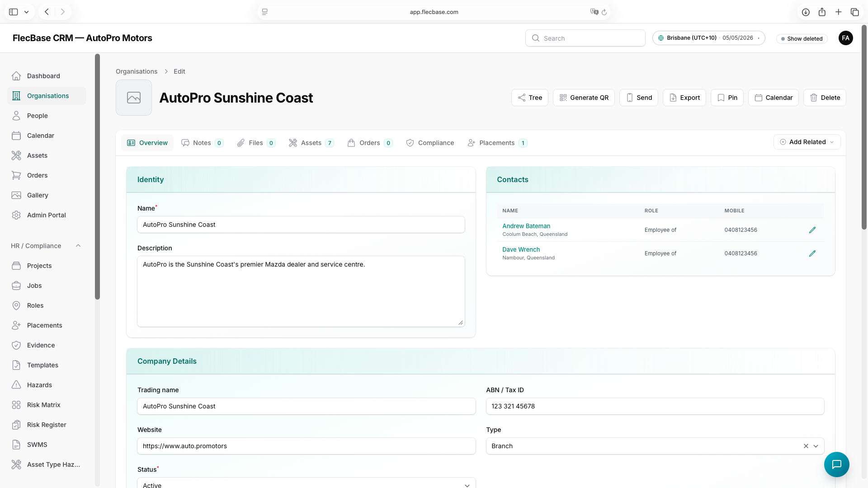Open Evidence in the sidebar
This screenshot has height=488, width=868.
(47, 345)
